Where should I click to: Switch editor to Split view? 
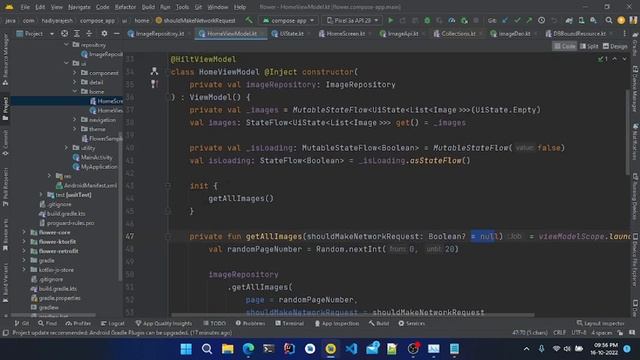[589, 46]
